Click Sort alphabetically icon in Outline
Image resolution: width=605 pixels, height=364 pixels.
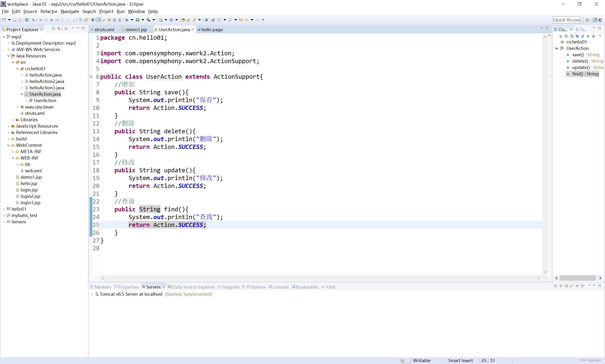572,36
